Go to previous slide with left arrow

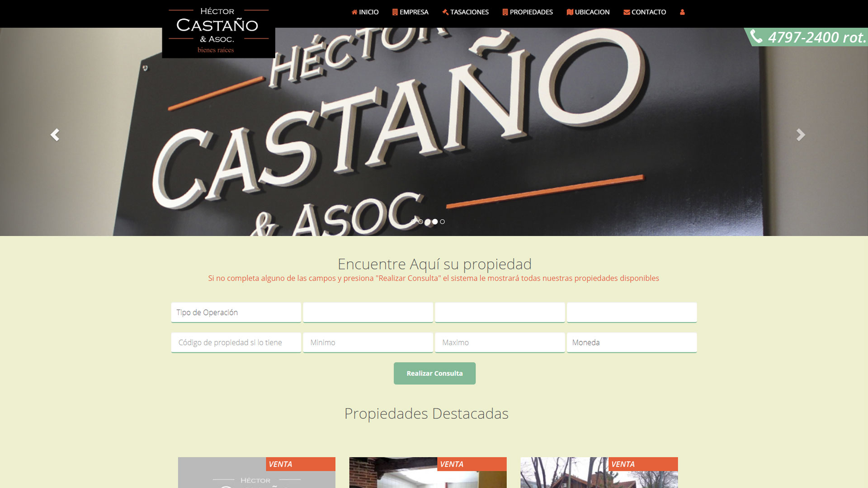55,135
